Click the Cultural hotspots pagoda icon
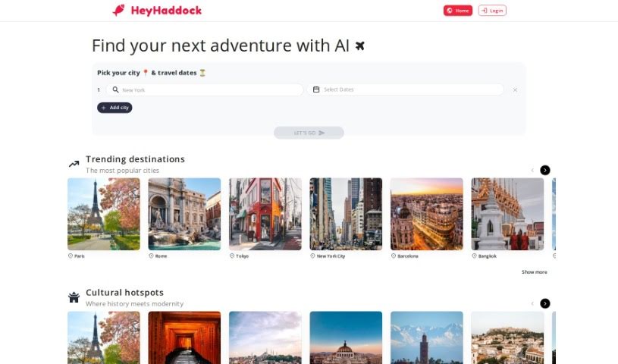 click(x=74, y=297)
